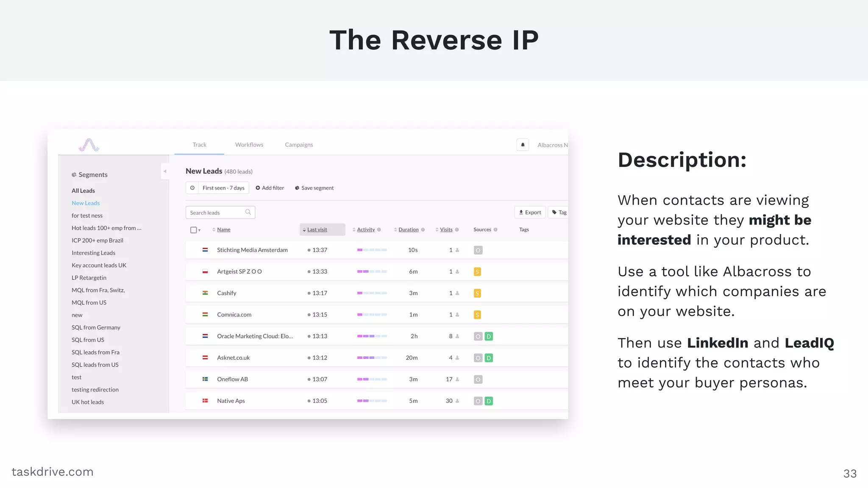
Task: Select SQL from Germany segment
Action: click(x=96, y=327)
